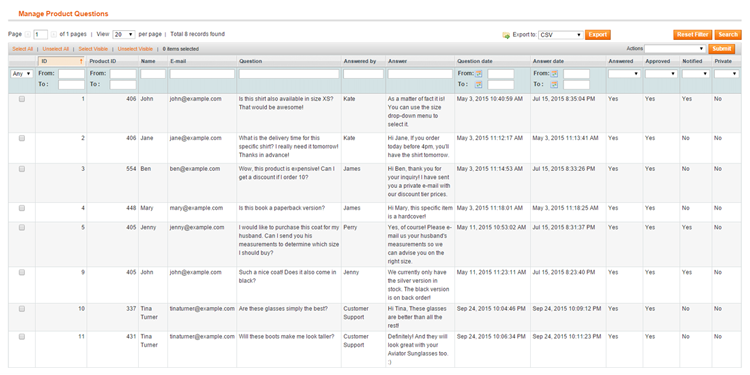Click the Unselect Visible link
The image size is (750, 375).
pos(135,49)
